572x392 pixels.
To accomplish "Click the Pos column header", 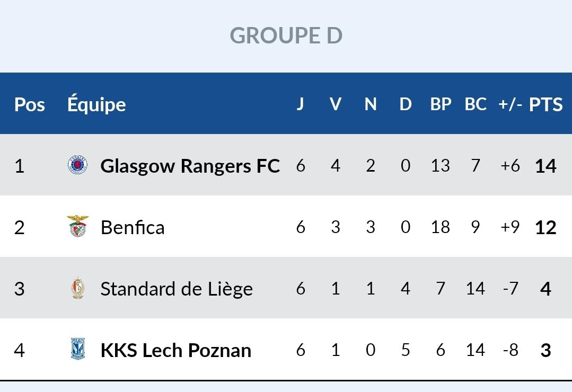I will point(30,105).
